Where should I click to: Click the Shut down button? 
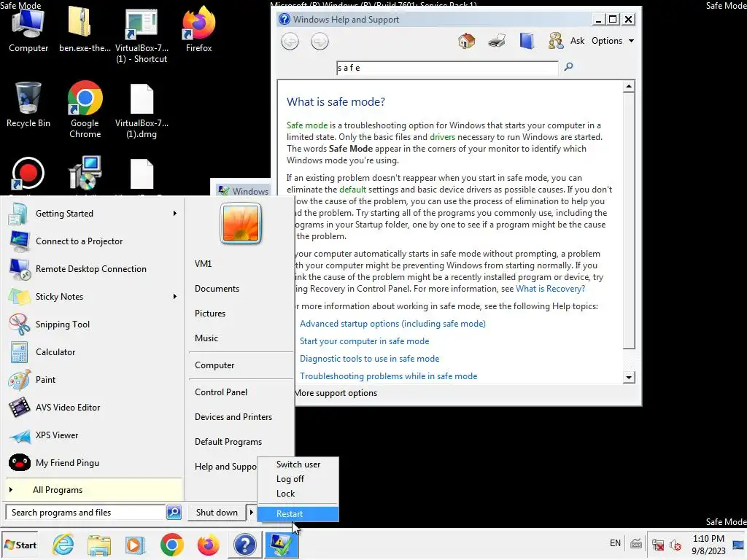point(217,513)
